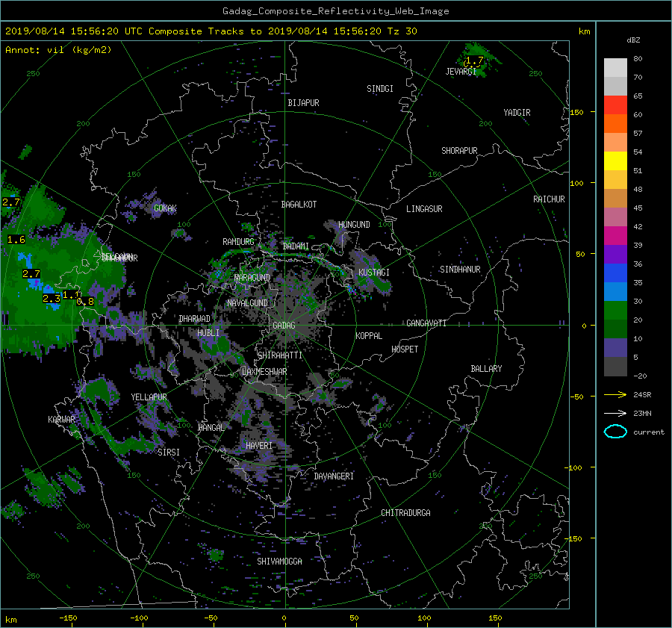672x628 pixels.
Task: Click the DAVANGERI city label
Action: (334, 476)
